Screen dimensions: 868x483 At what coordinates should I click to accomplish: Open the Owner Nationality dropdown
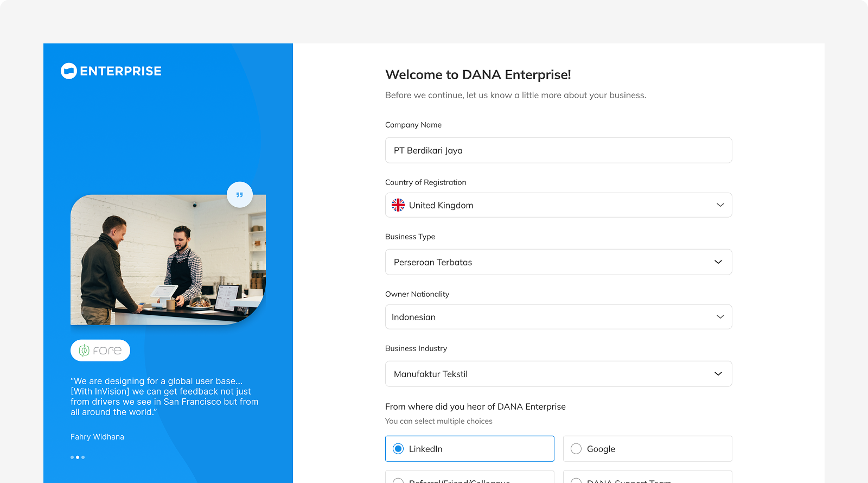pos(558,317)
